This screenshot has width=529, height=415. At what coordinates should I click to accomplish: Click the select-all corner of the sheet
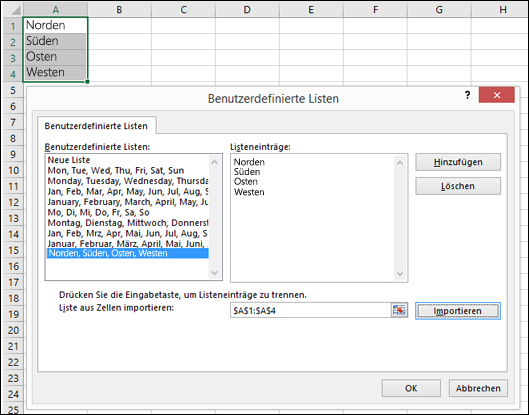tap(13, 9)
